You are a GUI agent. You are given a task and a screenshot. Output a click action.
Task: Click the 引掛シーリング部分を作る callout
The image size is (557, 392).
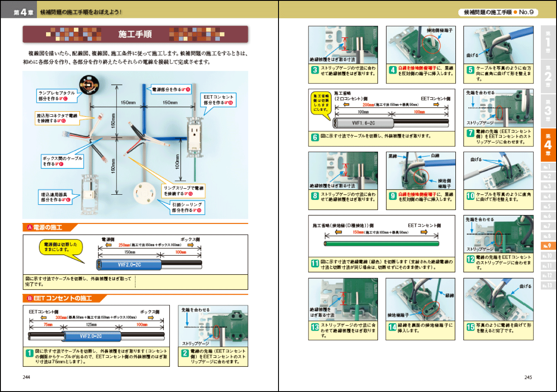point(187,207)
